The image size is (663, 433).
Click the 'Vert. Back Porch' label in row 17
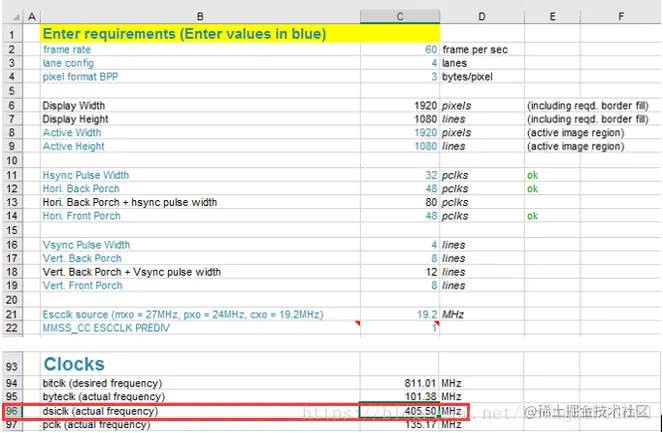(x=82, y=258)
